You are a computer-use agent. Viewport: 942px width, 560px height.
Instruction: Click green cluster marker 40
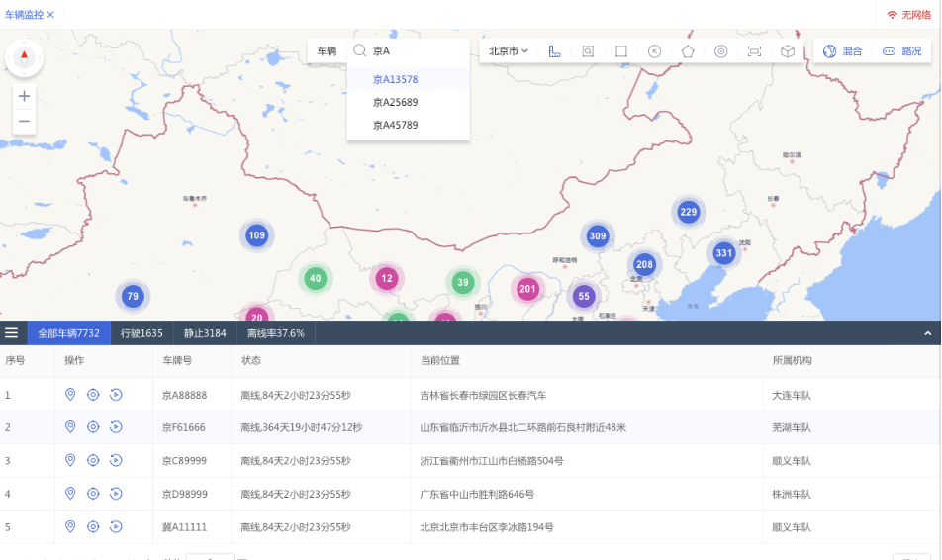pos(316,278)
